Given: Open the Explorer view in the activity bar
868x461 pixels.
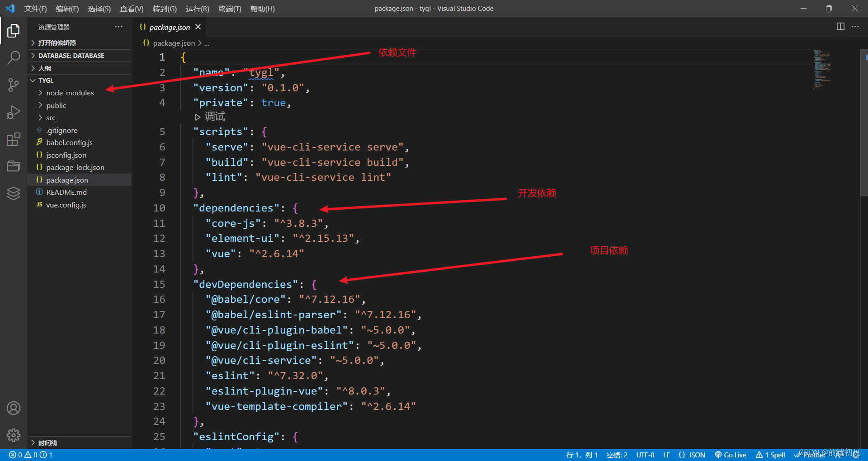Looking at the screenshot, I should pyautogui.click(x=14, y=31).
